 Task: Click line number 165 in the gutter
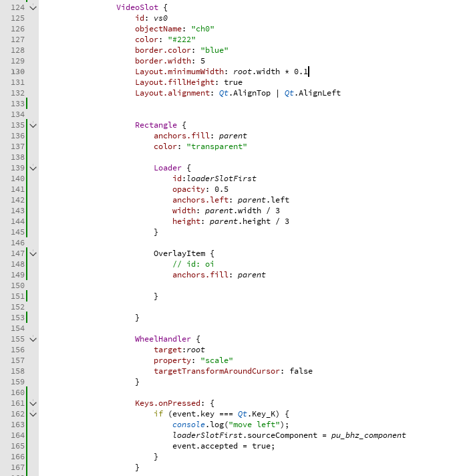coord(17,446)
